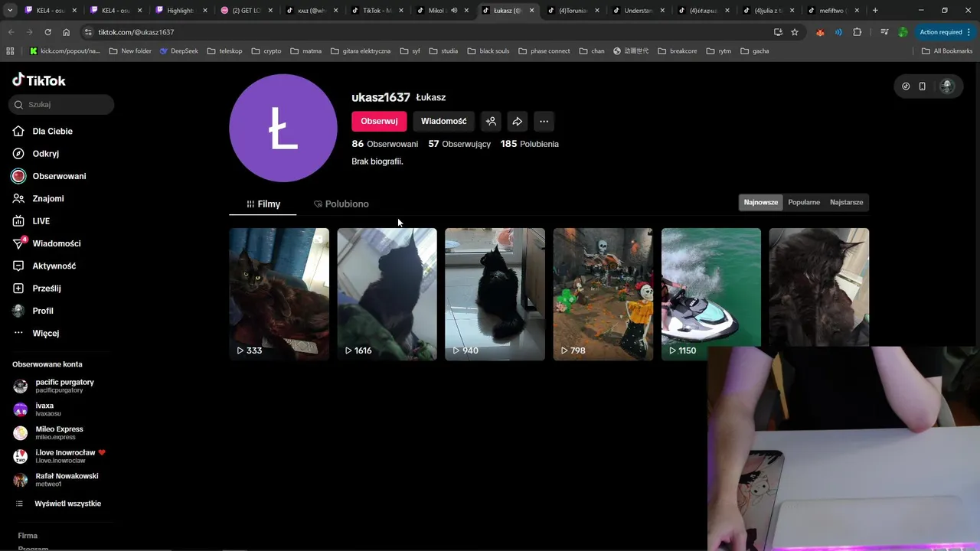Sort videos by Najnowsze

click(761, 202)
